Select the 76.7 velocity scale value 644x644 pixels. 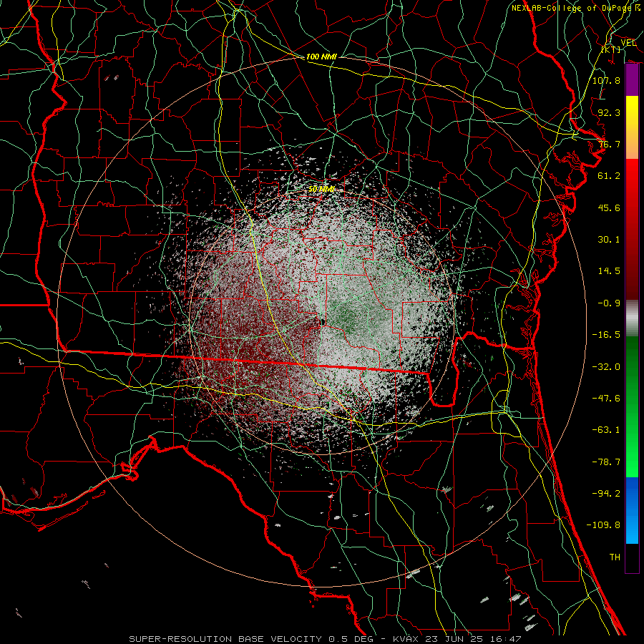tap(609, 144)
